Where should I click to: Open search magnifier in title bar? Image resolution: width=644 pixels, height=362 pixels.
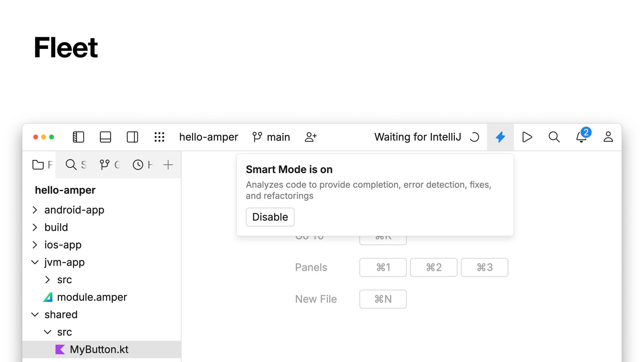tap(554, 137)
